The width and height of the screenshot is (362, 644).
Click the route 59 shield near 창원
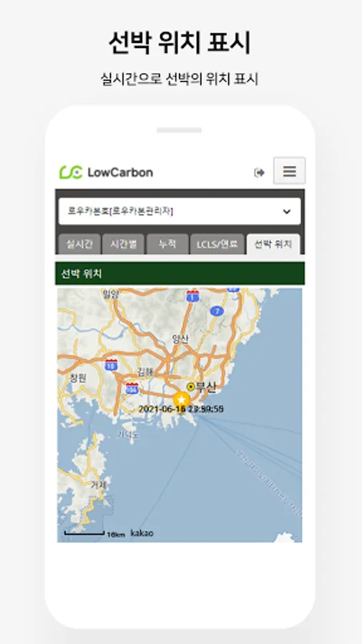tap(111, 364)
